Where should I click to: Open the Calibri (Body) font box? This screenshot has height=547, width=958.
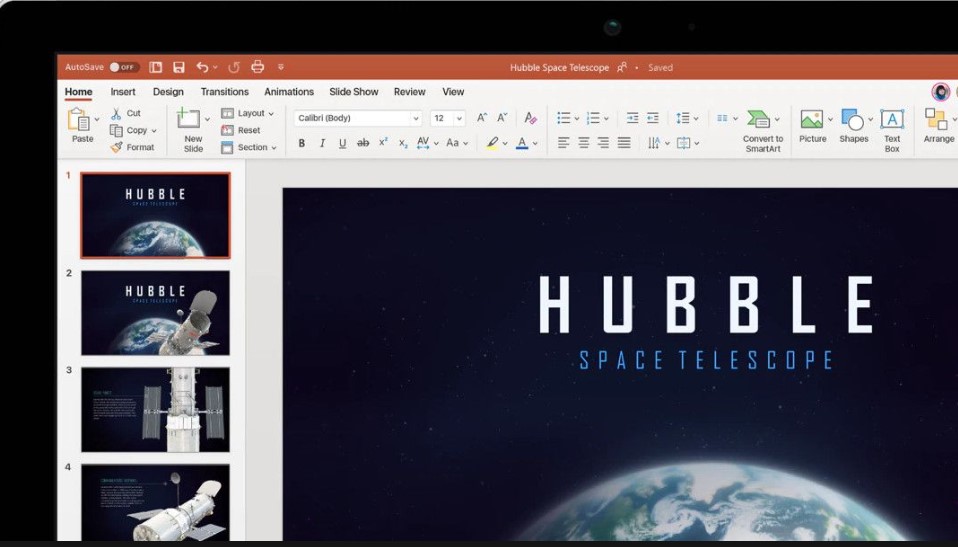click(x=357, y=118)
